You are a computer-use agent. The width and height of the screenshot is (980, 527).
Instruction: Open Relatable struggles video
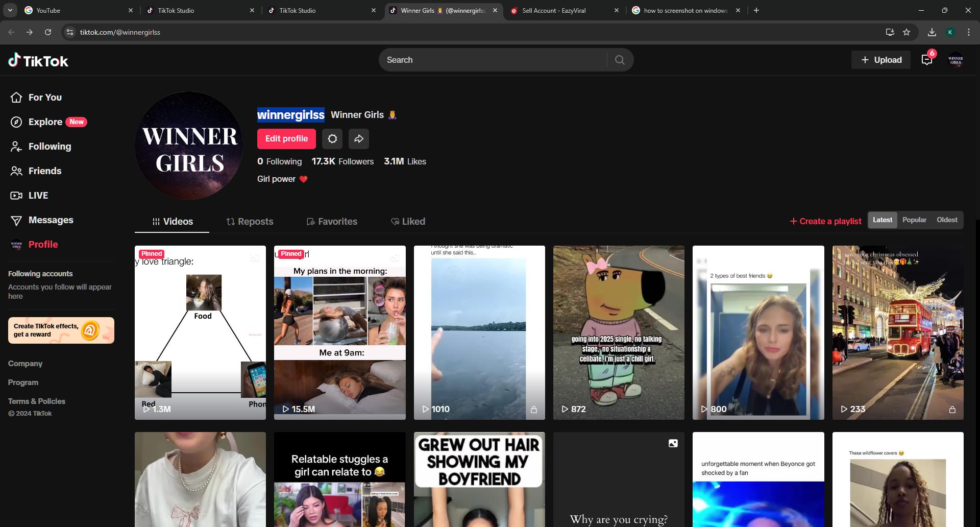(339, 480)
